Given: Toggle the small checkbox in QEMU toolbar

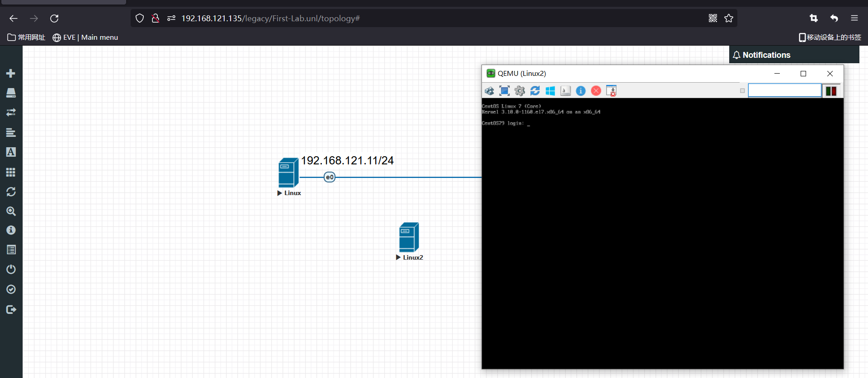Looking at the screenshot, I should [742, 91].
